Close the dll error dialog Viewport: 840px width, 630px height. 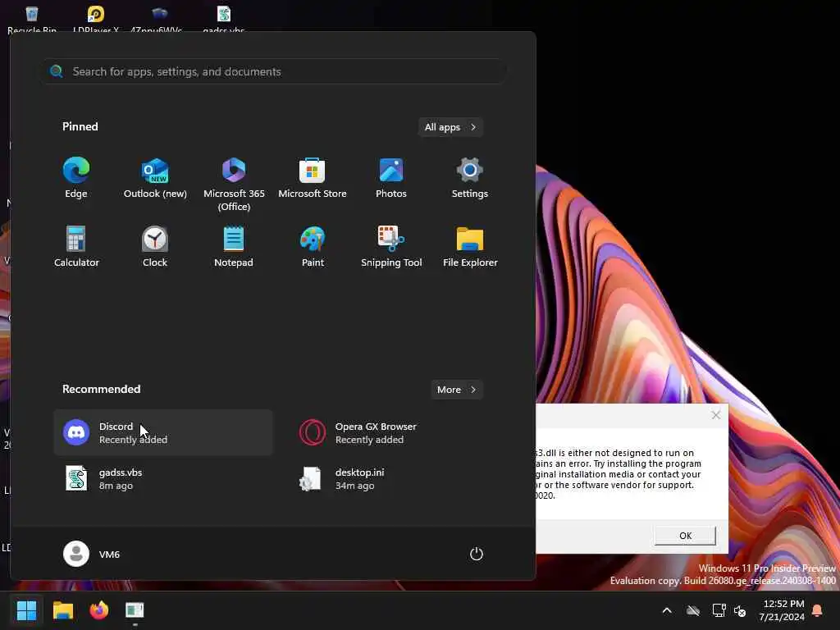coord(715,415)
